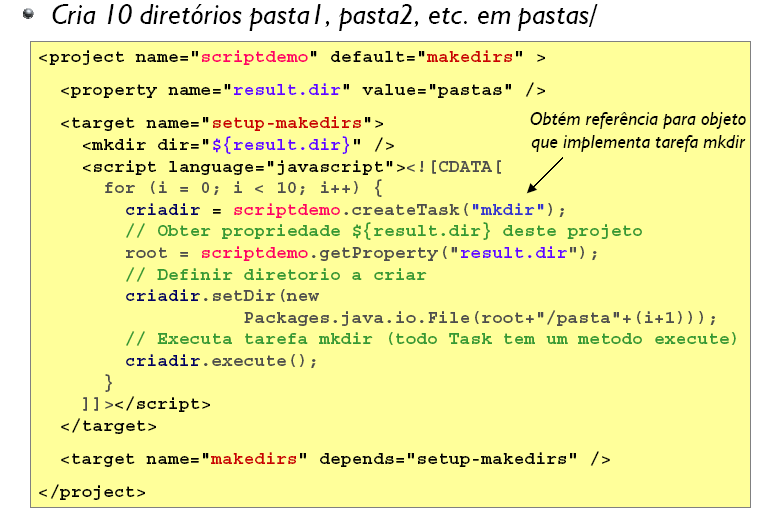Click the '<![CDATA[' marker in script line
The image size is (757, 511).
tap(454, 167)
